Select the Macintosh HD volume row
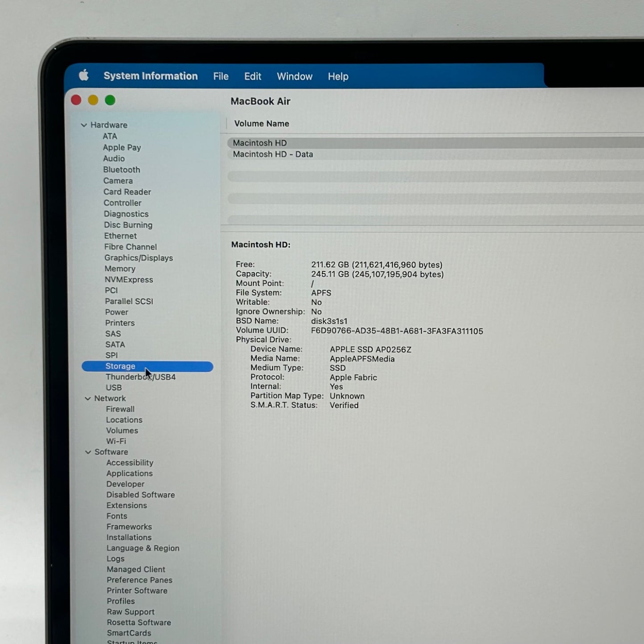The image size is (644, 644). tap(260, 143)
